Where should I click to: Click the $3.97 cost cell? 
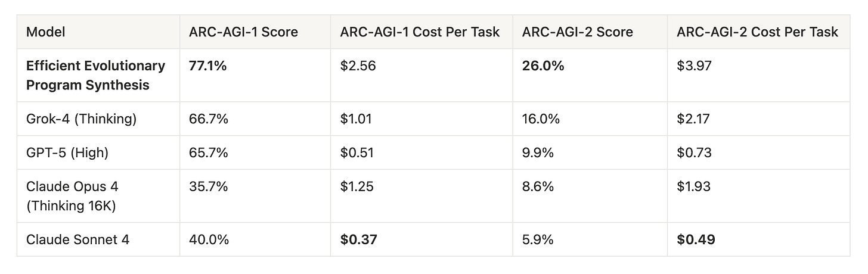(758, 75)
